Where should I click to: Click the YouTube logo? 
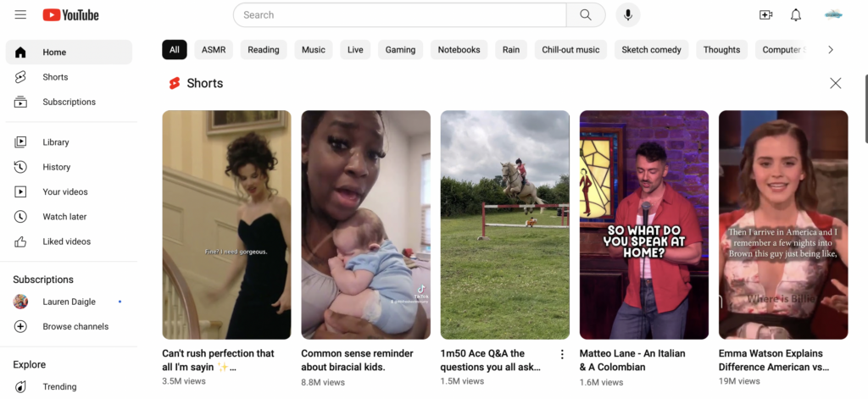tap(71, 15)
